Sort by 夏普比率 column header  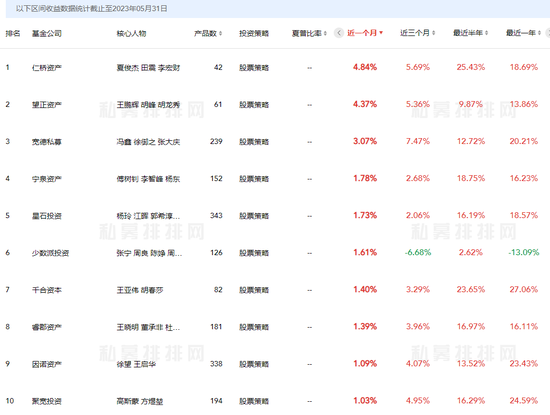(x=309, y=33)
